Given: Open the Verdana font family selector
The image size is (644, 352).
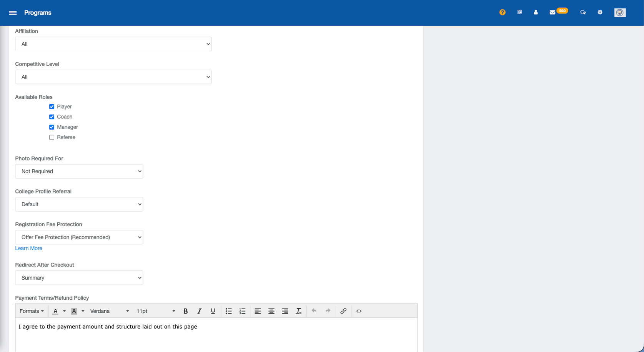Looking at the screenshot, I should click(110, 311).
